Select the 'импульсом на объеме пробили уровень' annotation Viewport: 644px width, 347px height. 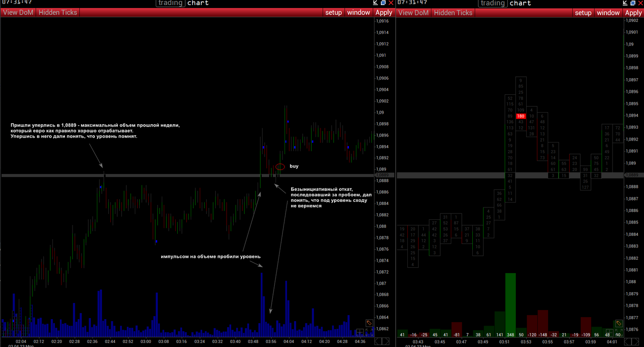pos(211,257)
